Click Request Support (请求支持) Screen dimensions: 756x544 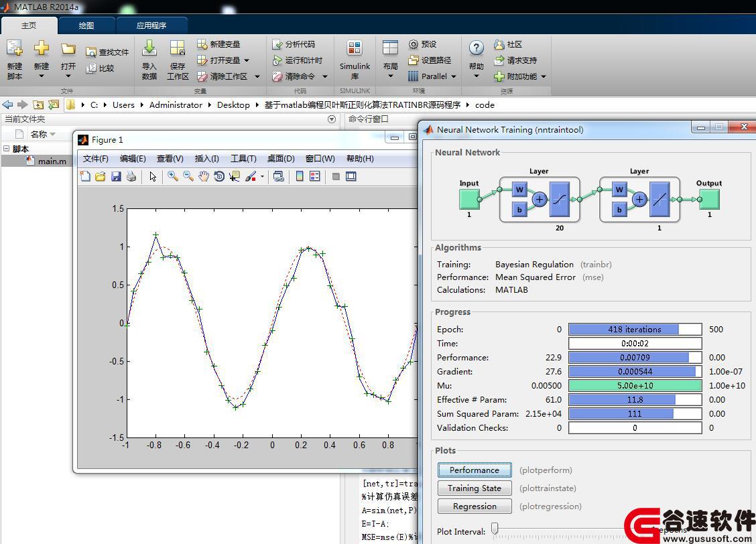(x=515, y=60)
